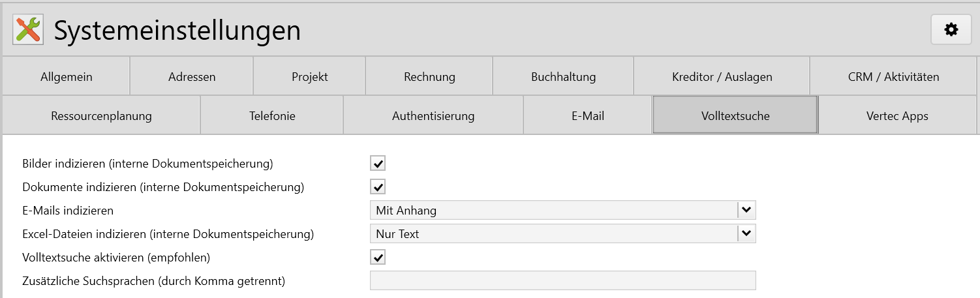Click the 'Nur Text' combo box
Screen dimensions: 980x298
553,233
